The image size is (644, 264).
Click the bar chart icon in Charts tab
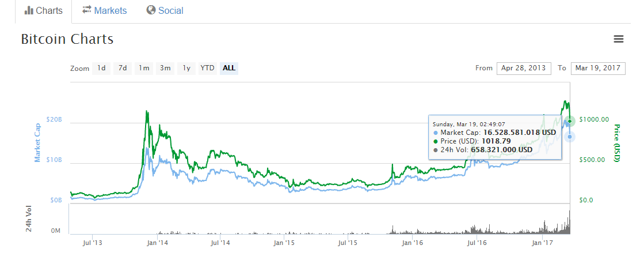[28, 10]
